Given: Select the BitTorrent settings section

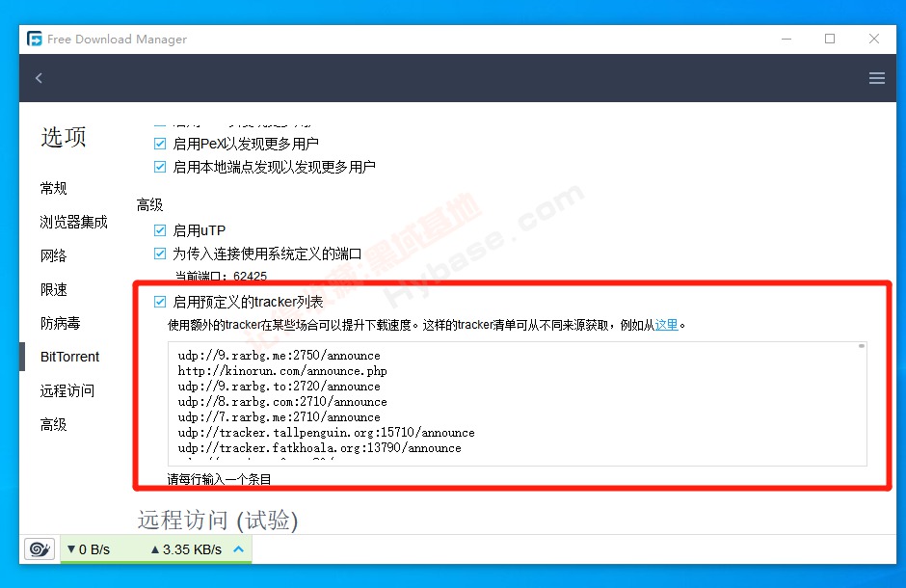Looking at the screenshot, I should coord(70,357).
